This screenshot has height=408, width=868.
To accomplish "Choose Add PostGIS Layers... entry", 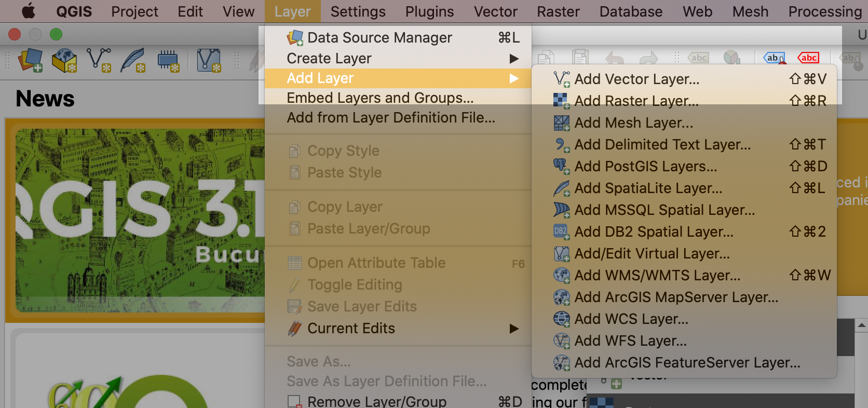I will [x=684, y=167].
